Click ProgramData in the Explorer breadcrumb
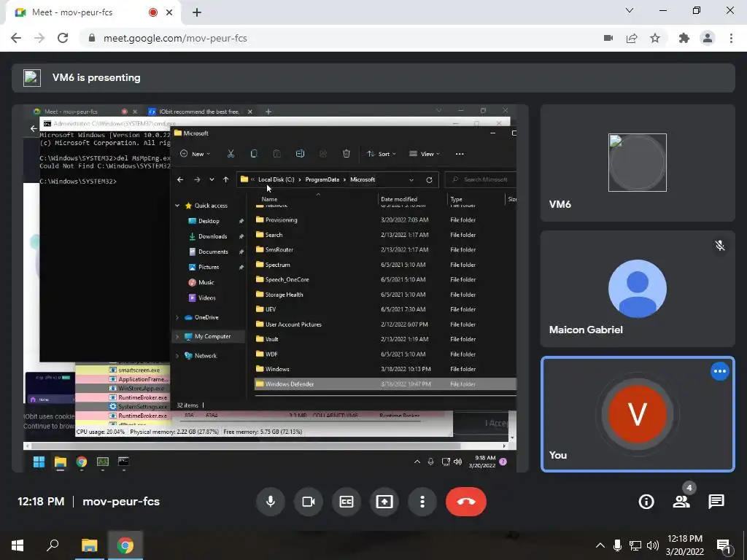Screen dimensions: 747x560 [322, 179]
